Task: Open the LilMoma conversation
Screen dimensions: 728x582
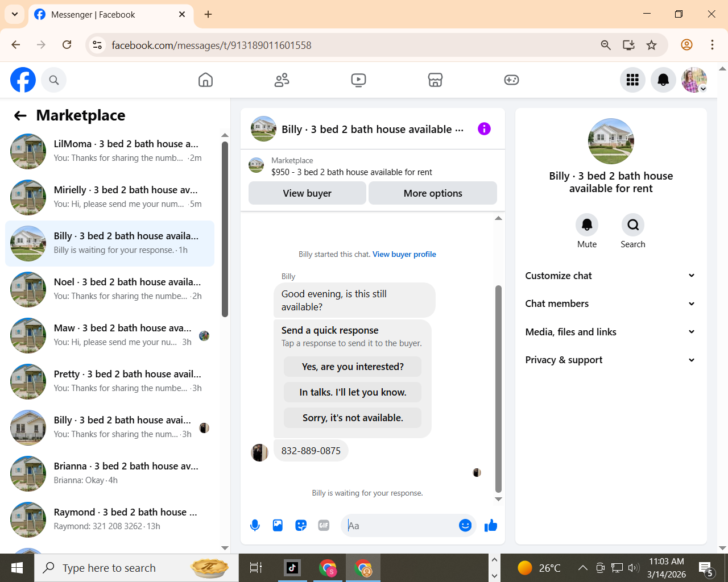Action: tap(110, 151)
